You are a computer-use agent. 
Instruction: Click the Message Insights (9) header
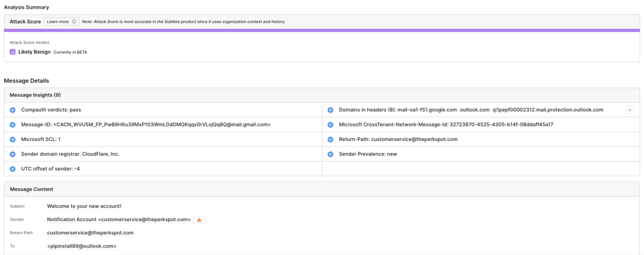[x=35, y=95]
